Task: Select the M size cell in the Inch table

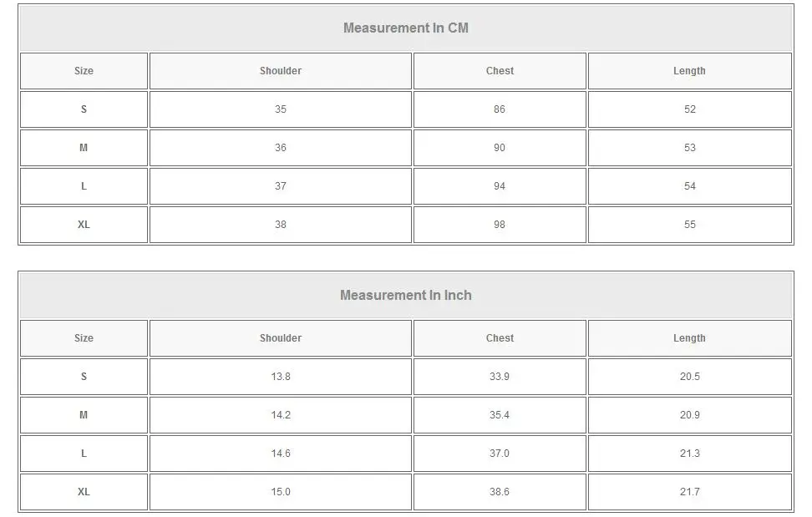Action: coord(84,415)
